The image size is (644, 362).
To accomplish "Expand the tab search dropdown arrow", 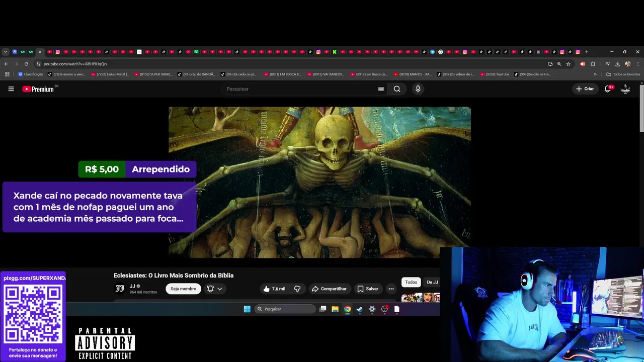I will (6, 52).
